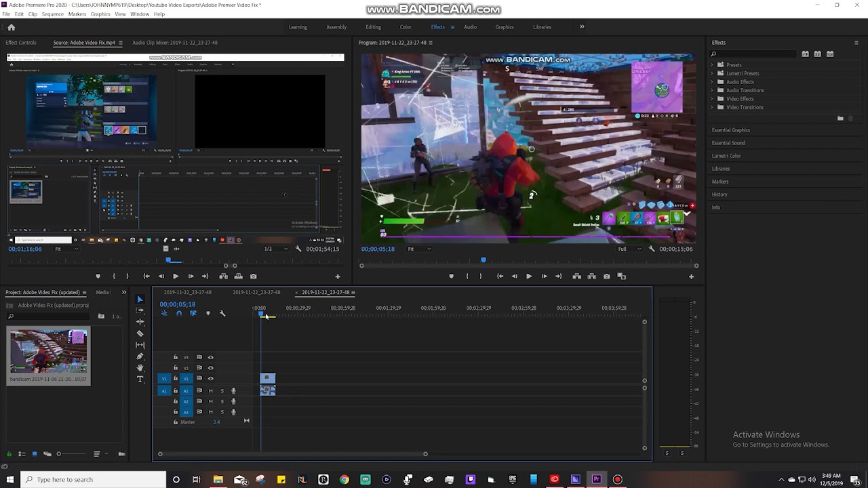Select the bandicam clip thumbnail in Project
This screenshot has height=488, width=868.
click(48, 351)
